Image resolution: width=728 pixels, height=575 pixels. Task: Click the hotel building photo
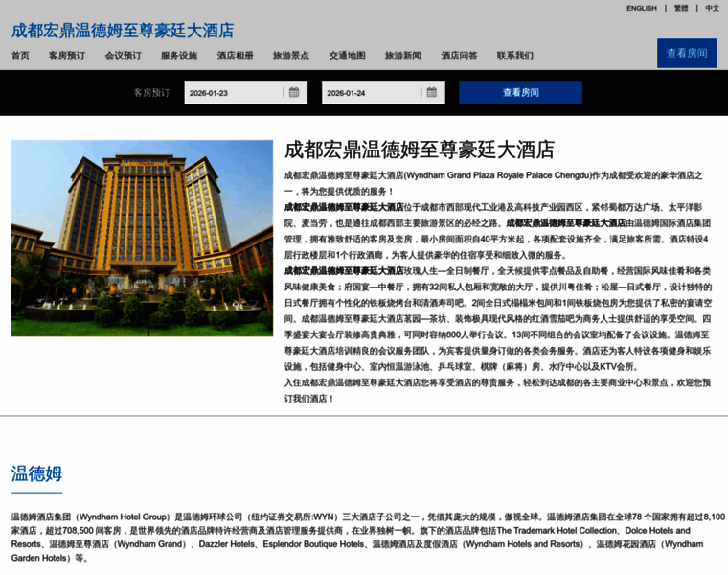click(x=142, y=239)
